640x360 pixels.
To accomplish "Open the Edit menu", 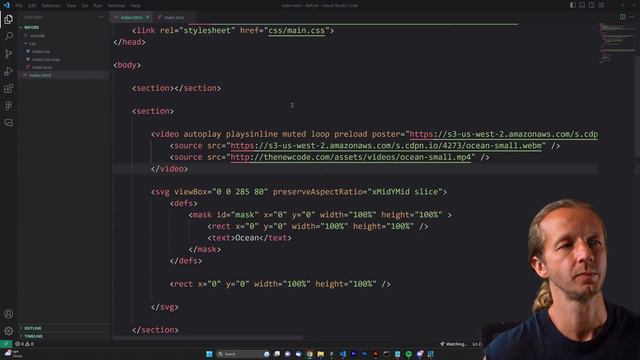I will 32,6.
